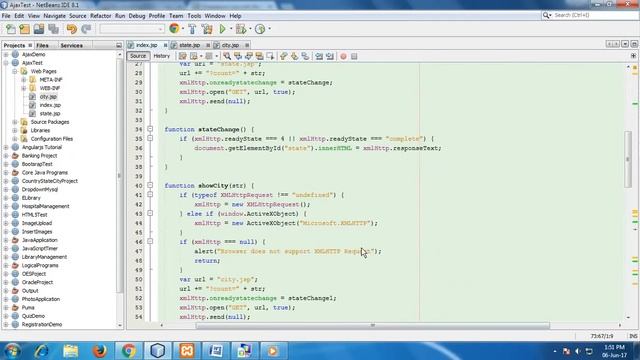Click the Undo arrow icon
The height and width of the screenshot is (360, 640).
click(x=71, y=29)
